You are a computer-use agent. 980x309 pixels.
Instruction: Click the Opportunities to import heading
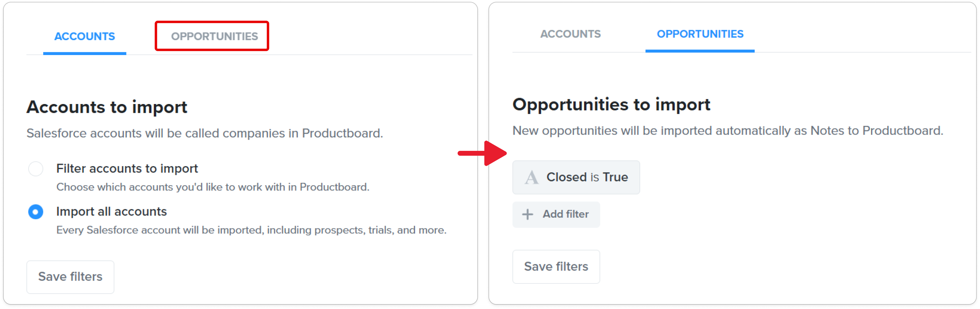(x=611, y=105)
